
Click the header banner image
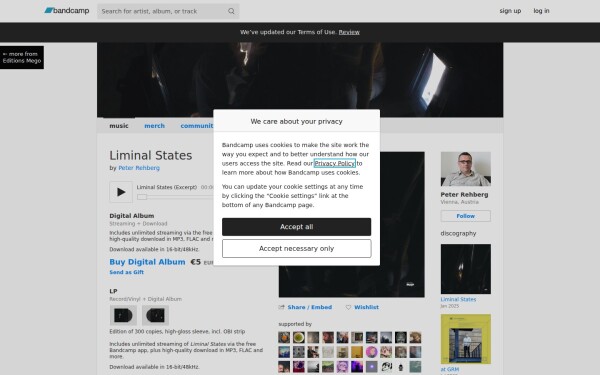click(300, 80)
